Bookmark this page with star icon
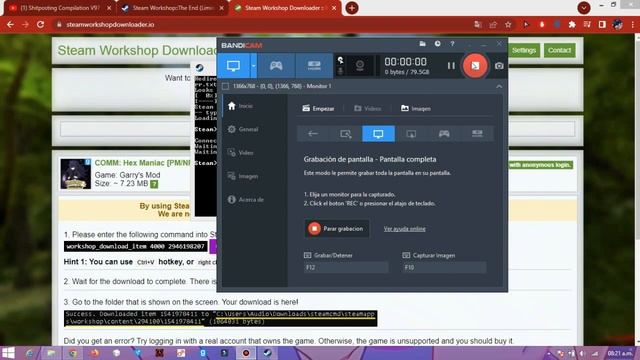The width and height of the screenshot is (640, 360). point(508,24)
